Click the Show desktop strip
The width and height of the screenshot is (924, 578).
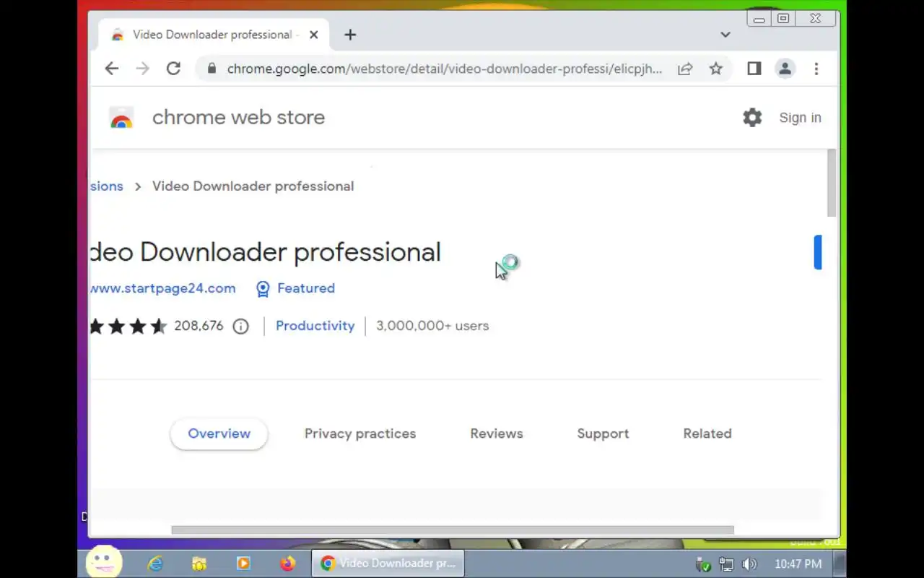pyautogui.click(x=840, y=564)
